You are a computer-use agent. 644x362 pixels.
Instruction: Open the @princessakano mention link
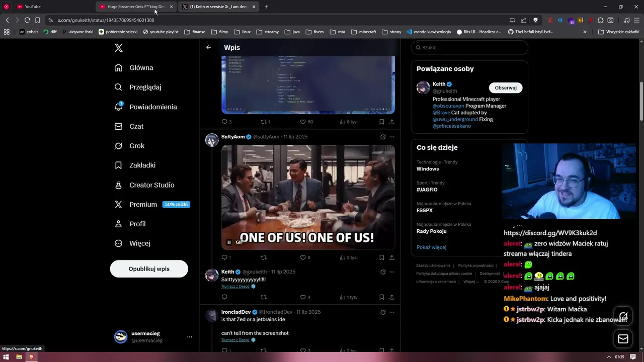coord(452,126)
